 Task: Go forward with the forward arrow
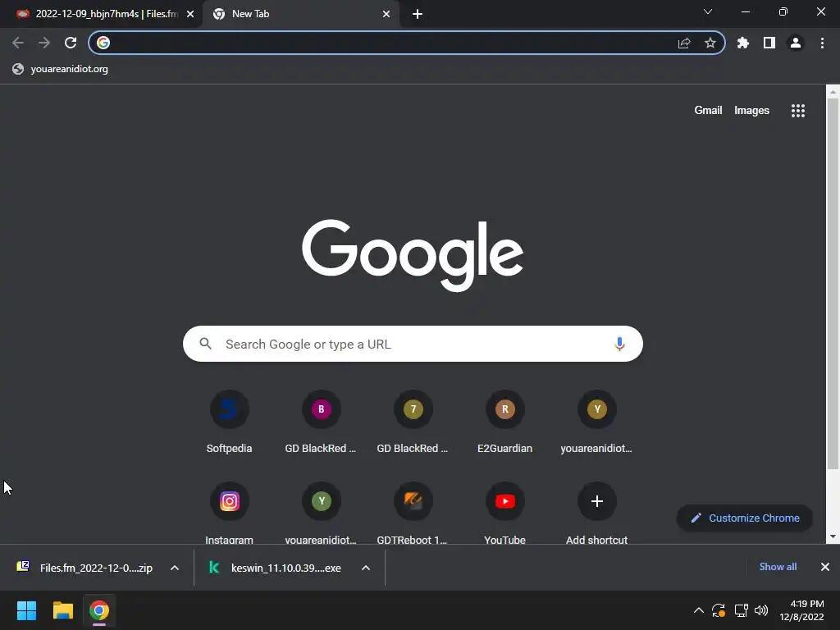(x=44, y=43)
